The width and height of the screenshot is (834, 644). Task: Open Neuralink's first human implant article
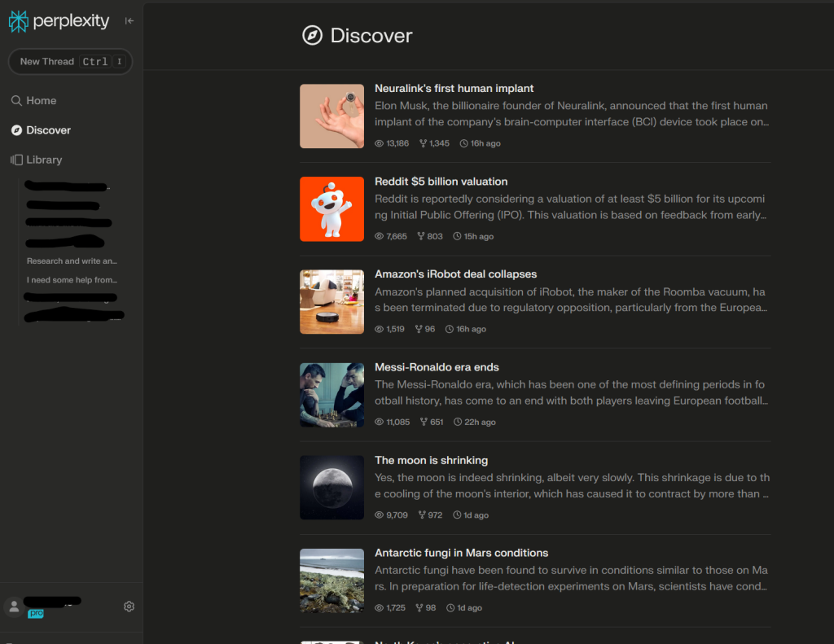click(454, 88)
